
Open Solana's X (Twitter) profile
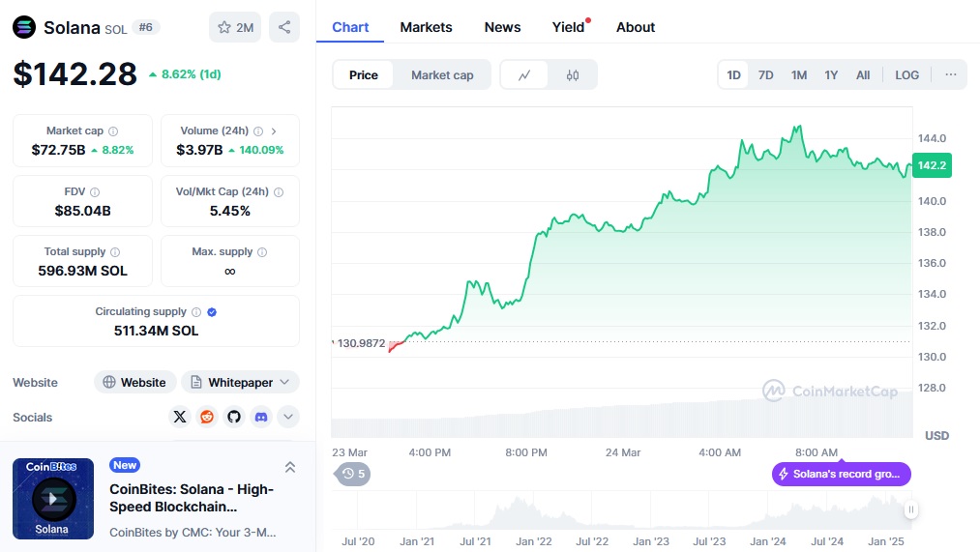[180, 417]
